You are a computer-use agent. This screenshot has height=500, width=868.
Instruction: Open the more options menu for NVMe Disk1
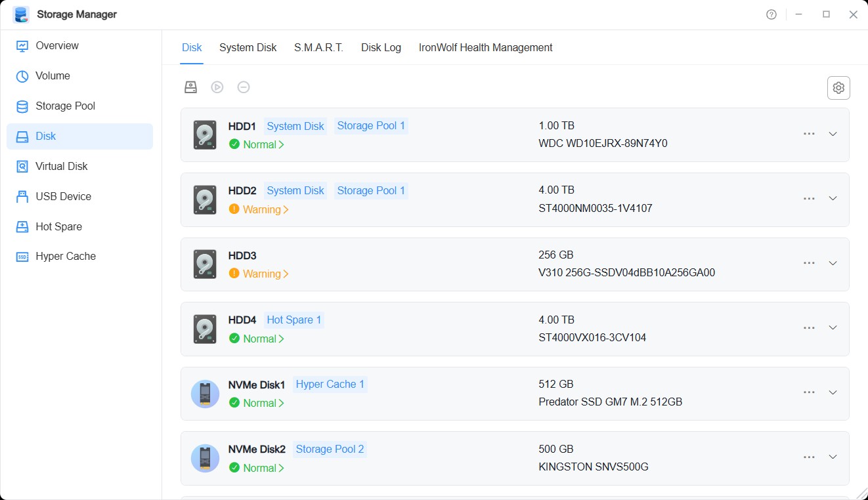pos(808,392)
